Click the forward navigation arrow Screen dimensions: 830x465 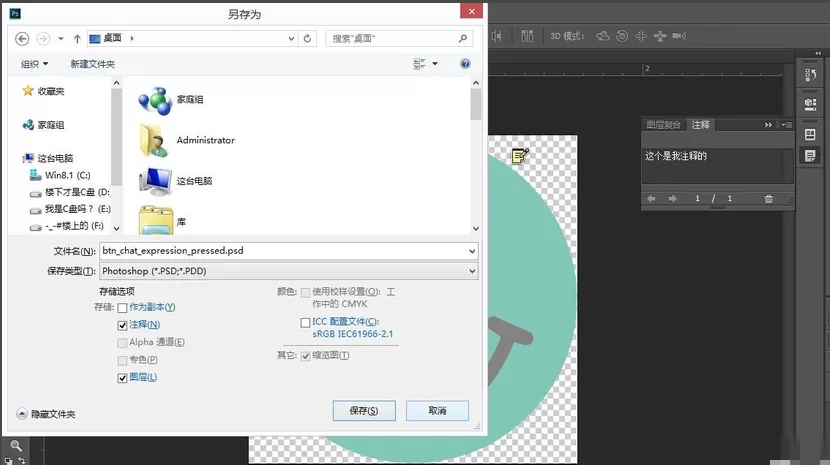tap(43, 39)
